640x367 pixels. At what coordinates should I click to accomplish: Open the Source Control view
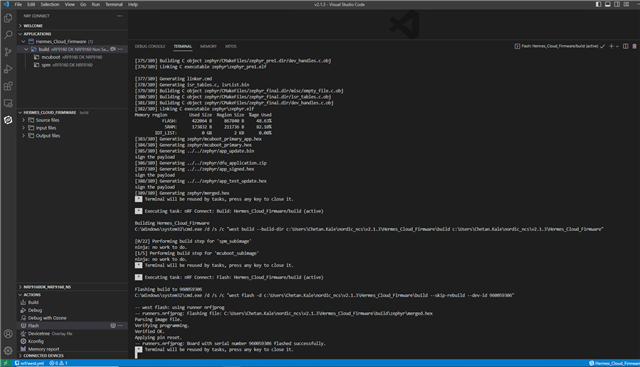(x=8, y=52)
